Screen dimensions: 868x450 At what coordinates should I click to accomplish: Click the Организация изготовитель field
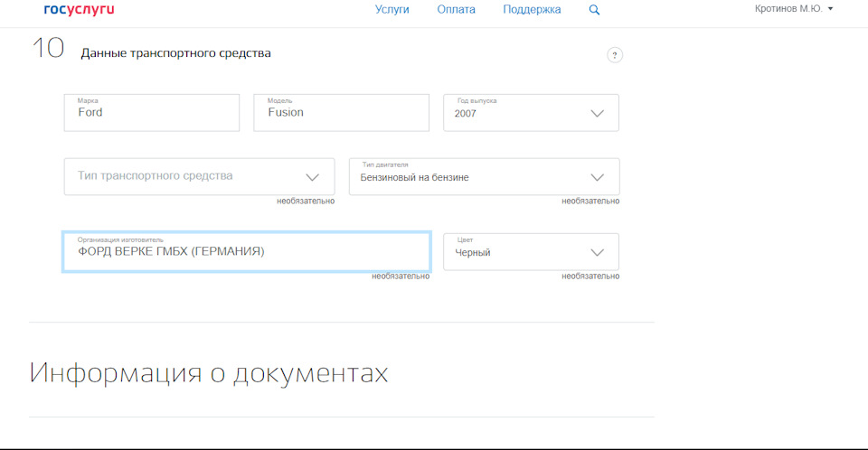pyautogui.click(x=246, y=252)
